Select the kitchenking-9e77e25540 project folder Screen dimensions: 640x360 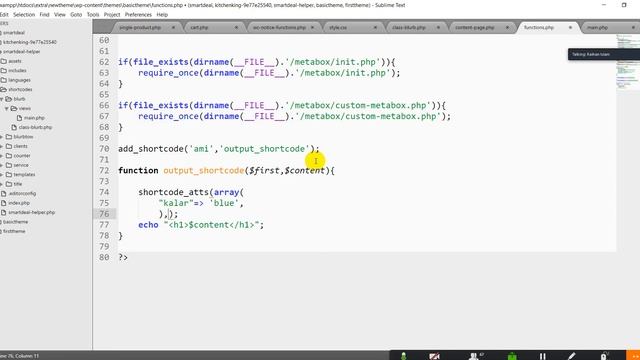coord(30,42)
